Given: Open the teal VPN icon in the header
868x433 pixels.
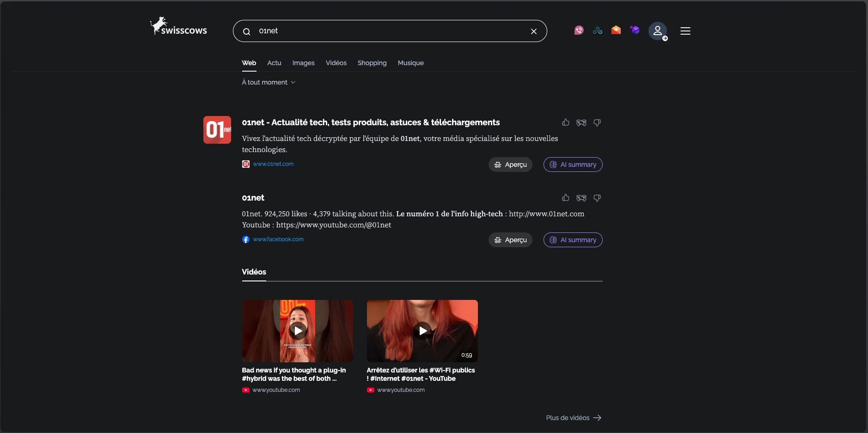Looking at the screenshot, I should [598, 30].
